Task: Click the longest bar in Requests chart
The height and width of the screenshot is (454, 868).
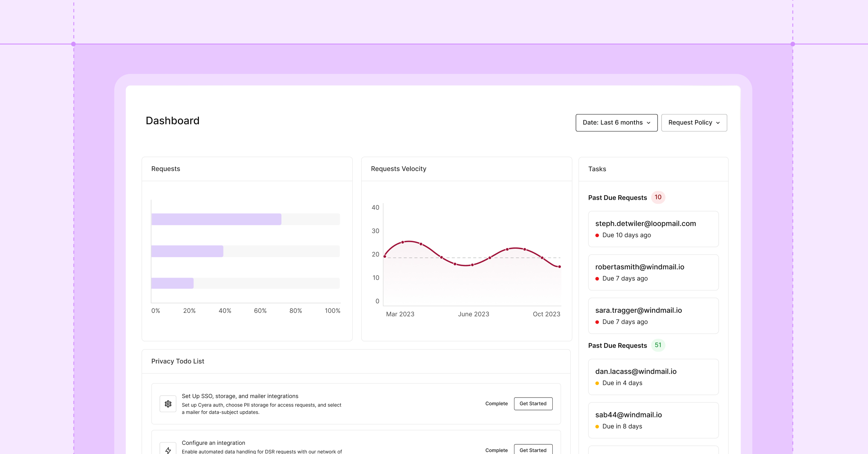Action: click(x=216, y=219)
